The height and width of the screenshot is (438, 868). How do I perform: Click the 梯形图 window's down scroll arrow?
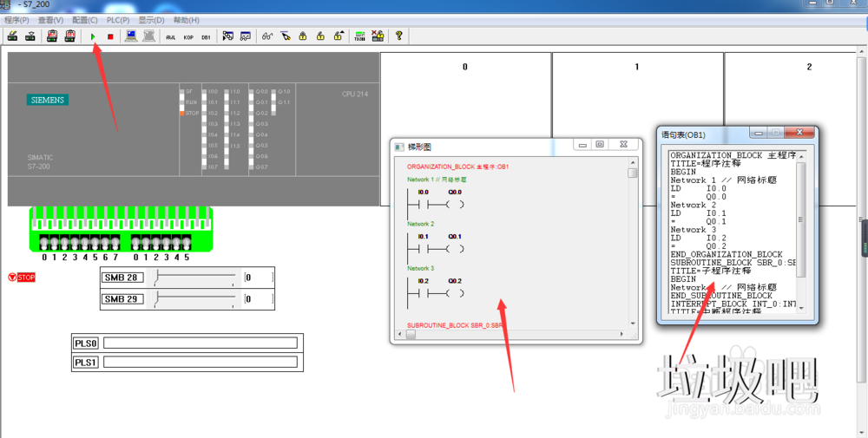click(633, 324)
